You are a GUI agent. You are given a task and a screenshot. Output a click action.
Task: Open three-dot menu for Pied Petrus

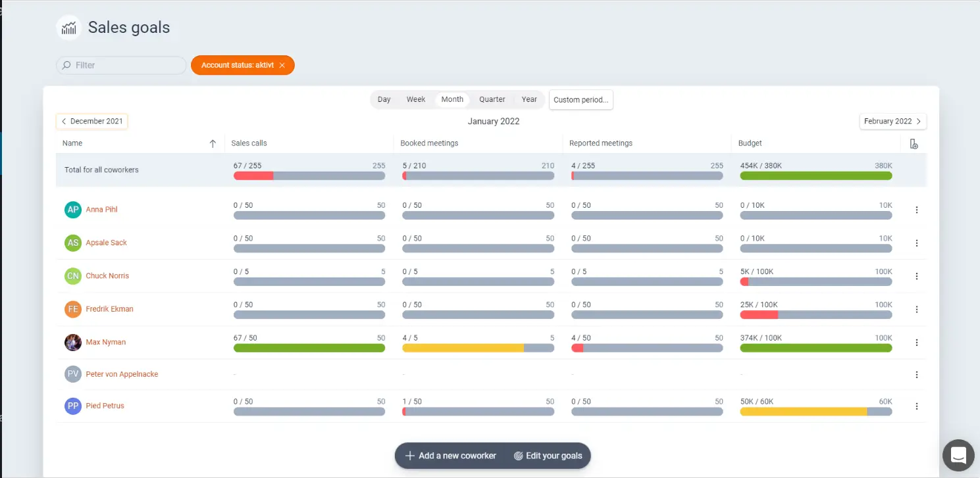pyautogui.click(x=916, y=406)
